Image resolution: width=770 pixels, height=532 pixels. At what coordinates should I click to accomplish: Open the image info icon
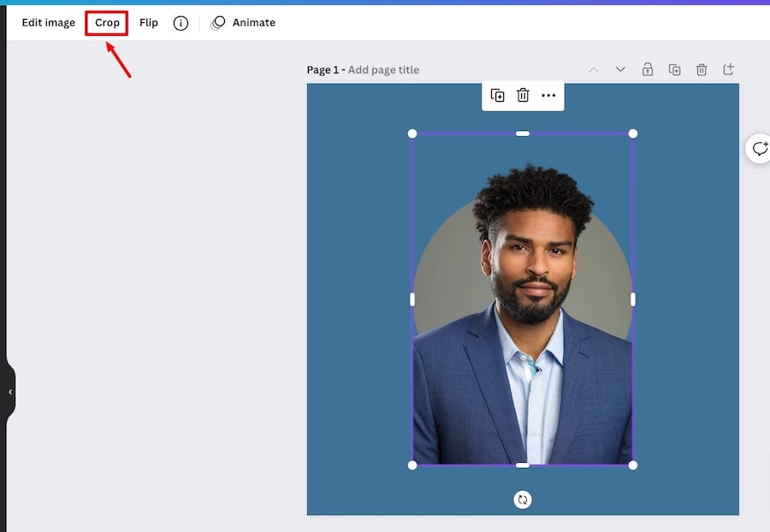click(181, 23)
